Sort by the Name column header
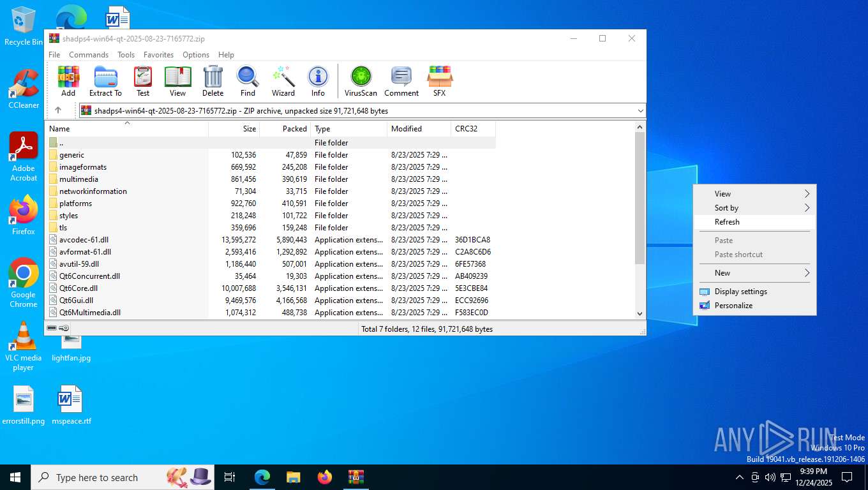 126,129
